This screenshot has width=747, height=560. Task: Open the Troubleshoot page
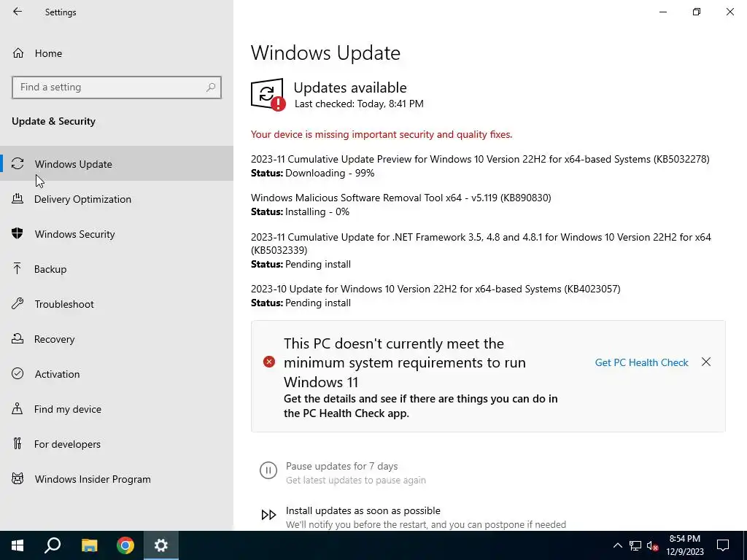pyautogui.click(x=117, y=304)
